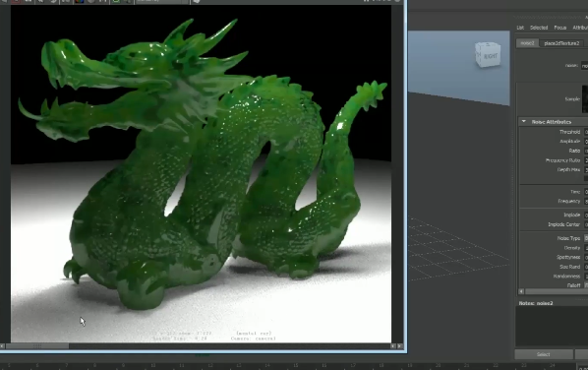588x370 pixels.
Task: Open the List menu
Action: pyautogui.click(x=520, y=28)
